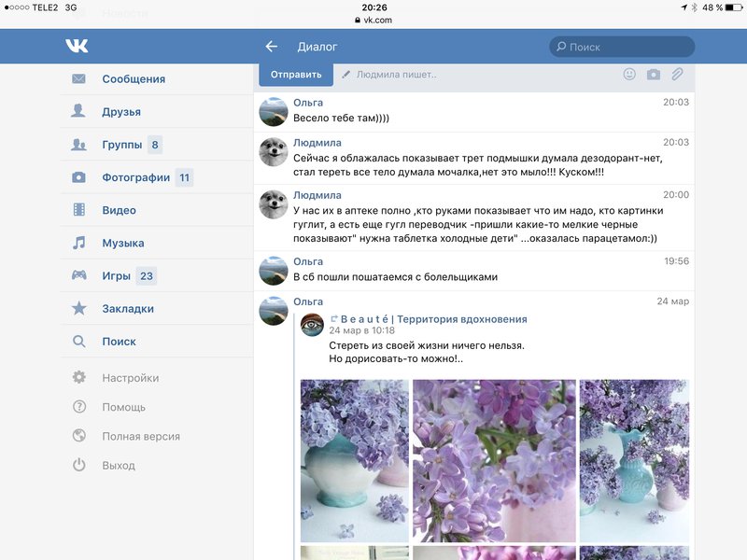Focus the header Поиск search field
This screenshot has height=560, width=747.
[x=622, y=47]
